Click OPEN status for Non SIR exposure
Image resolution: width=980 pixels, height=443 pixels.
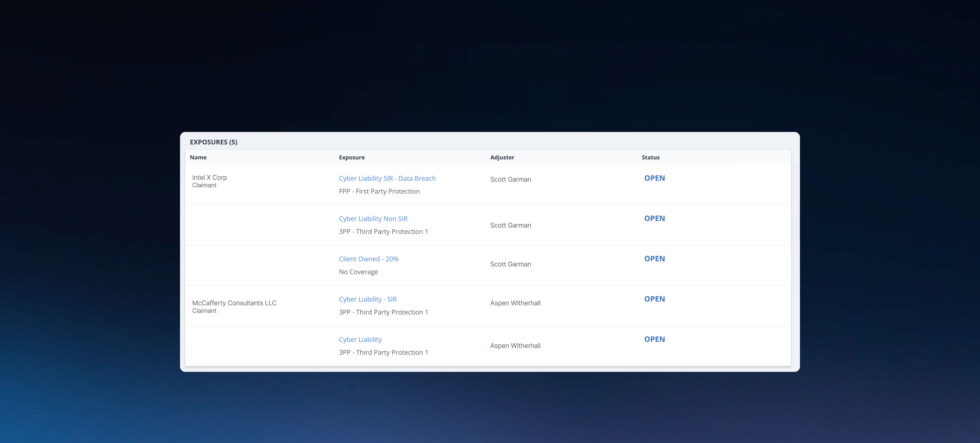tap(654, 218)
